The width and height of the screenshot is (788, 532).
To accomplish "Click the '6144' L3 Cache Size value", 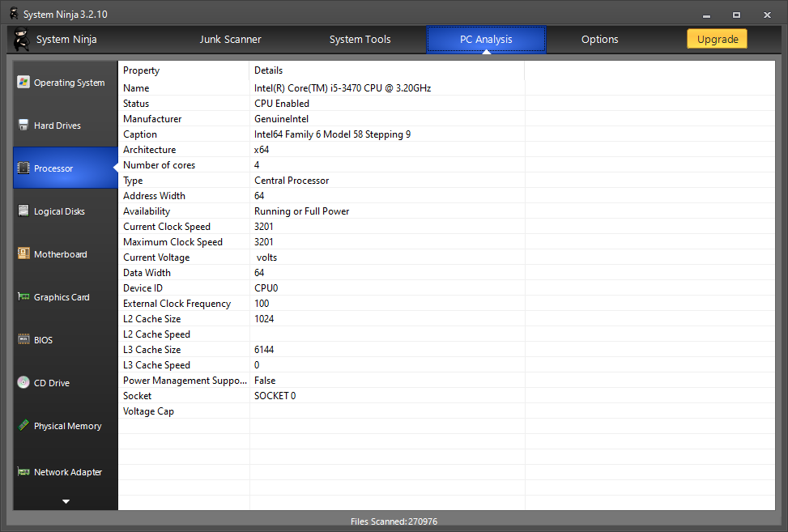I will point(264,350).
